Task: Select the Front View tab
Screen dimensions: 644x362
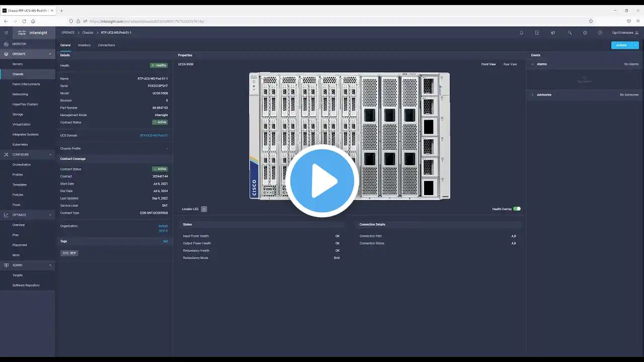Action: click(489, 64)
